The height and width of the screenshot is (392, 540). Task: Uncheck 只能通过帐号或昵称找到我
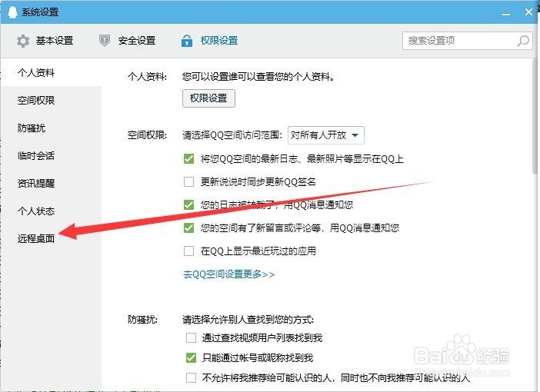[191, 358]
